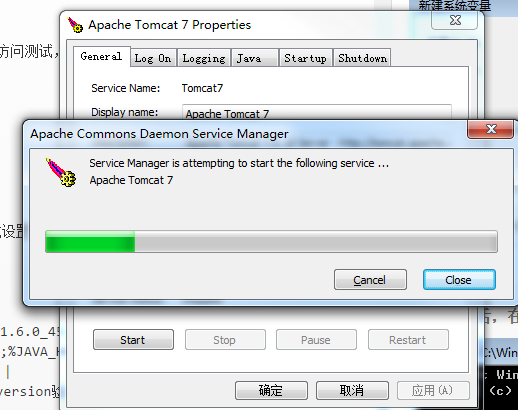This screenshot has height=410, width=518.
Task: Select the Startup tab
Action: (306, 58)
